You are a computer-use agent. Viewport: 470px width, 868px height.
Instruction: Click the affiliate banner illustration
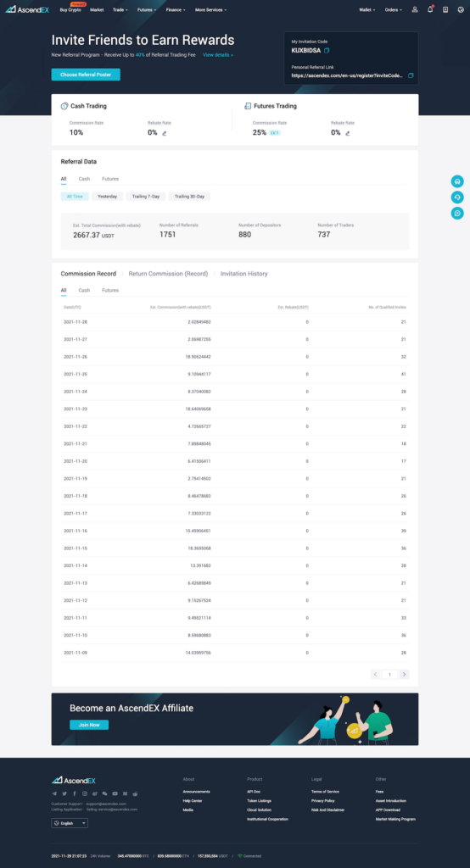(x=348, y=720)
